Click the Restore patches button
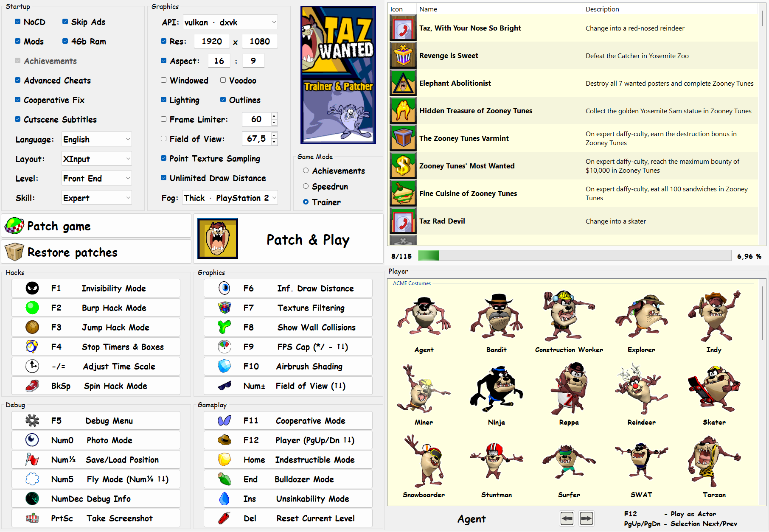 (97, 252)
